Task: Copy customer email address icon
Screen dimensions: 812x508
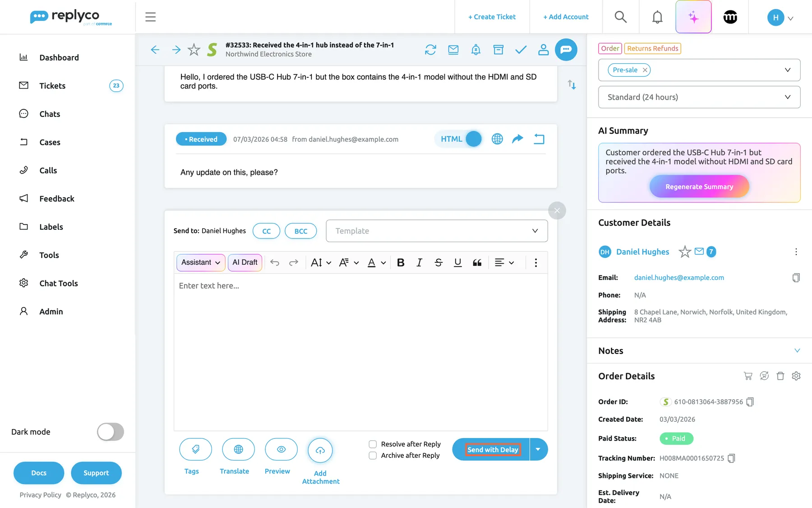Action: point(796,278)
